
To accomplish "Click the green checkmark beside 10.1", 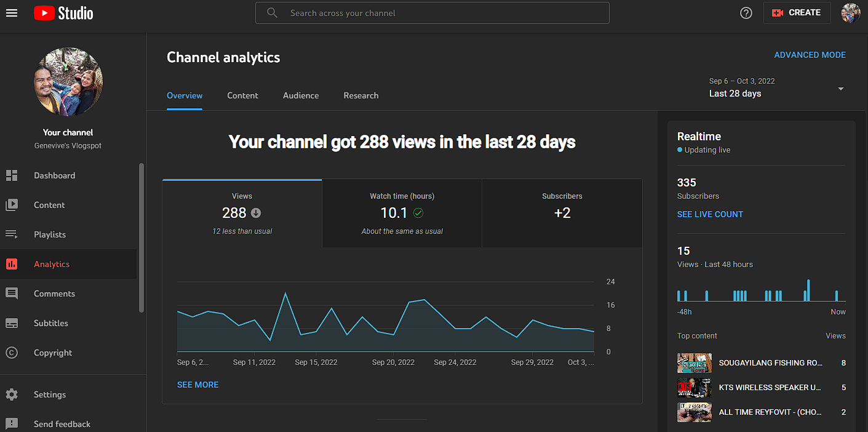I will pyautogui.click(x=418, y=213).
